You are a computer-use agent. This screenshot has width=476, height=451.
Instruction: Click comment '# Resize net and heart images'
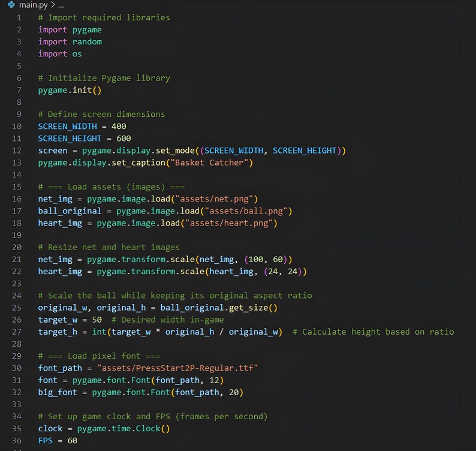(x=109, y=247)
